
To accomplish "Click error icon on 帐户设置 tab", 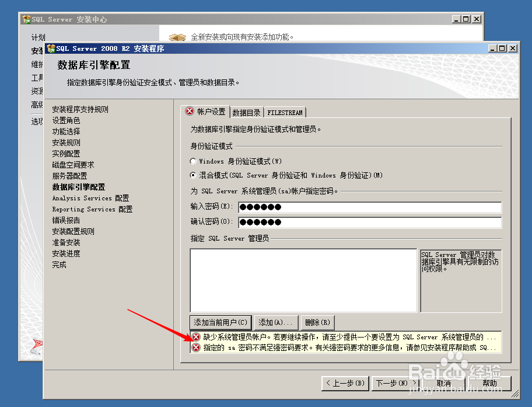I will pos(190,111).
